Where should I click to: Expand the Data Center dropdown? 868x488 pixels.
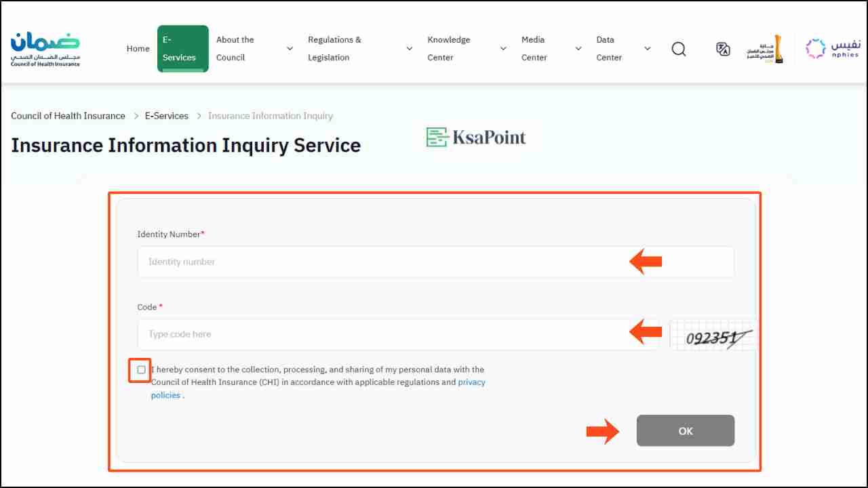pyautogui.click(x=647, y=49)
